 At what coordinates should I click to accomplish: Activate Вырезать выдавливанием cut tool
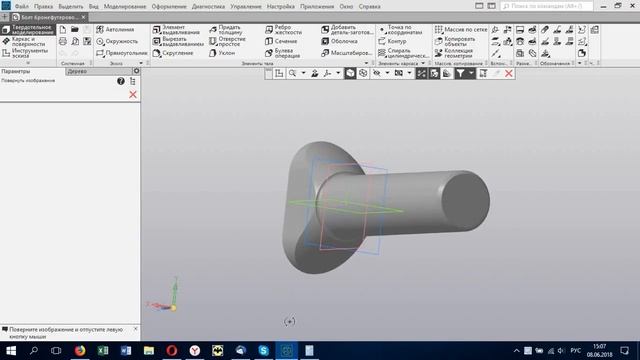[x=178, y=41]
